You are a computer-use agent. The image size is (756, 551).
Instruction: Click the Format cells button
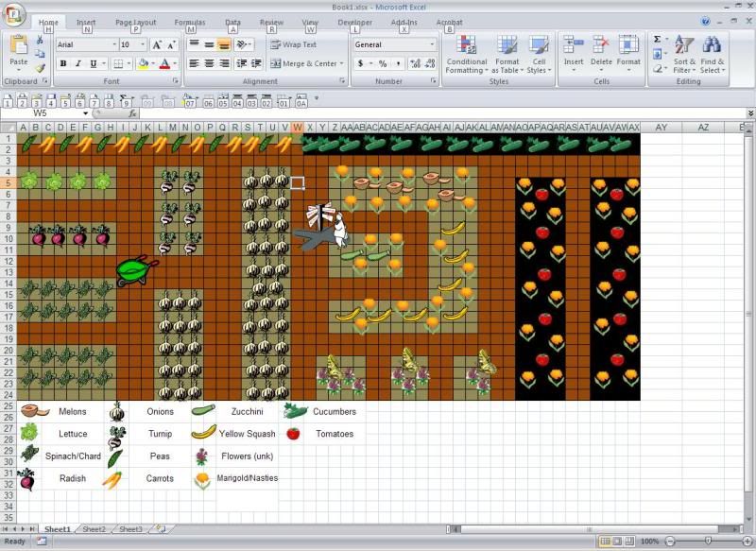tap(628, 54)
